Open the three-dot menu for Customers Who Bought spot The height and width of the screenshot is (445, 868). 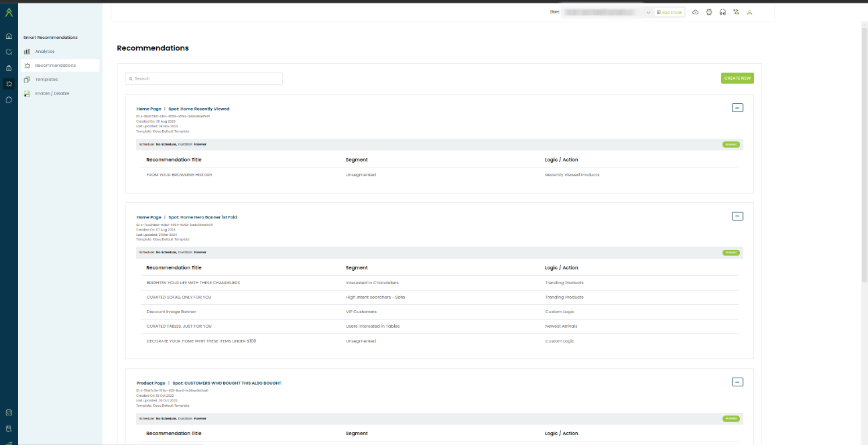737,382
